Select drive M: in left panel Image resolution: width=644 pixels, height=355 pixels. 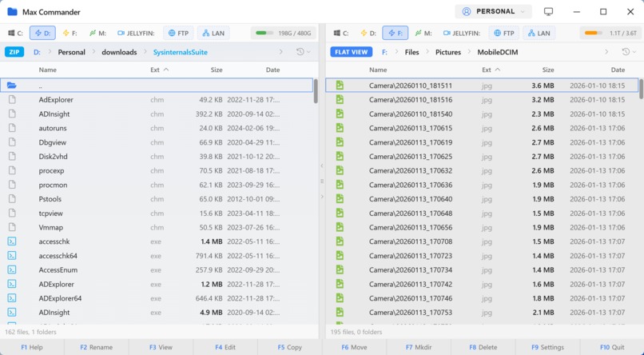[x=97, y=33]
